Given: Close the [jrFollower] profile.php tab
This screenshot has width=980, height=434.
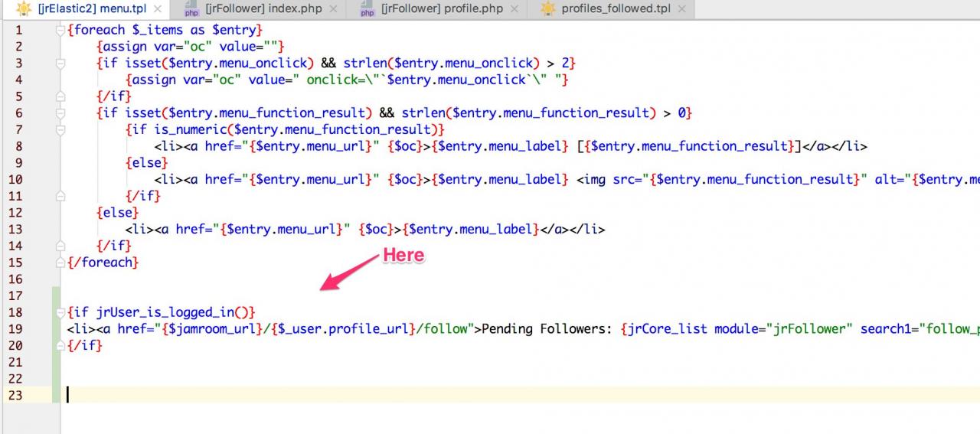Looking at the screenshot, I should [x=513, y=9].
